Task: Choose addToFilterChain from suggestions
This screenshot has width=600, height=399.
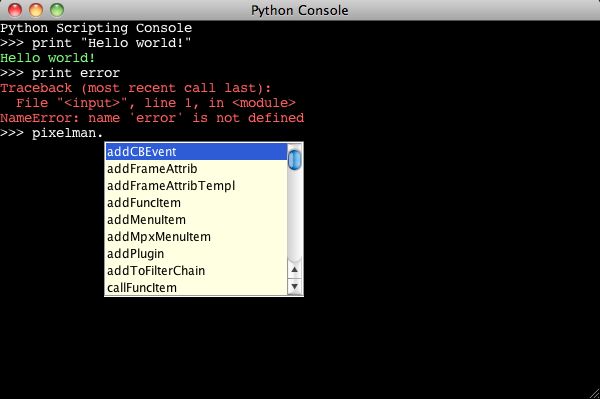Action: (196, 271)
